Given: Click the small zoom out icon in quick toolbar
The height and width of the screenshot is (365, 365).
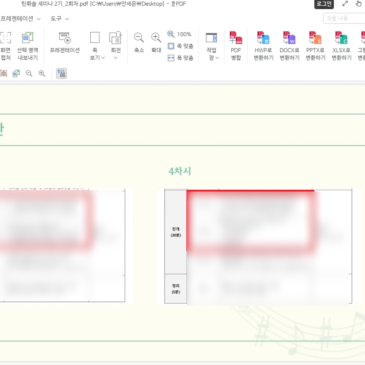Looking at the screenshot, I should 29,73.
